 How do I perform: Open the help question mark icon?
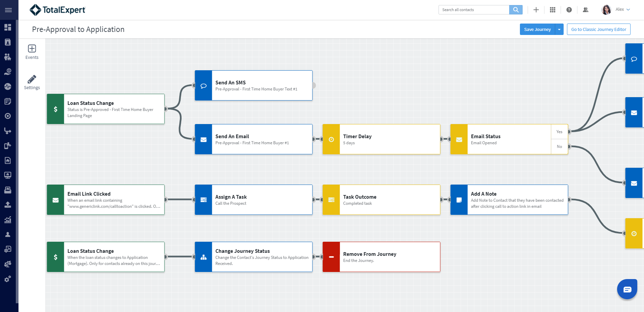point(569,10)
